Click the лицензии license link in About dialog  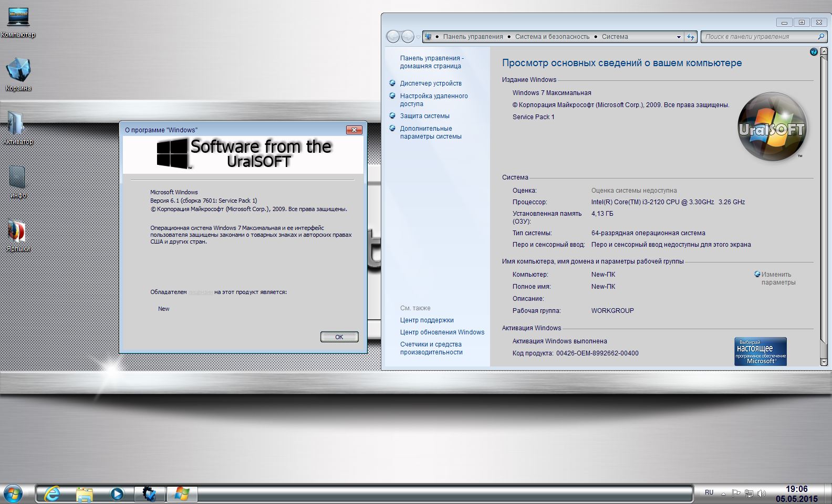click(x=200, y=292)
